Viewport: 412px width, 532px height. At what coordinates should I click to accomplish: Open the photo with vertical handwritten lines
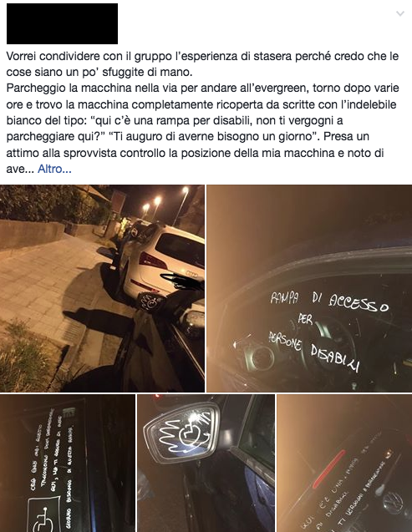point(68,464)
